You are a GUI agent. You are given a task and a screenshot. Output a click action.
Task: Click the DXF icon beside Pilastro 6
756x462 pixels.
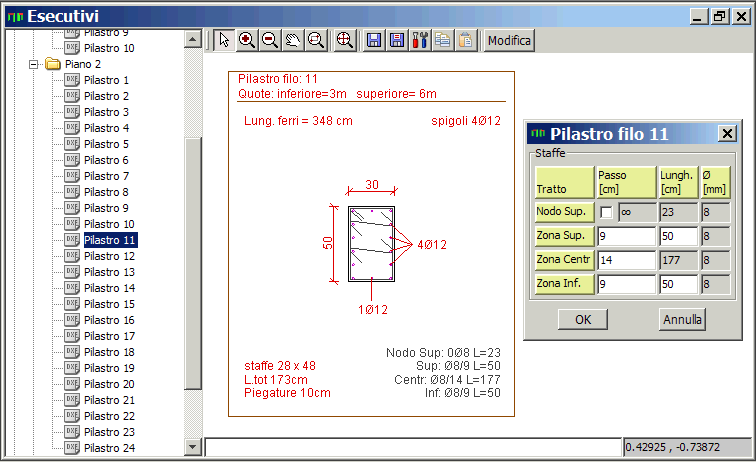72,160
